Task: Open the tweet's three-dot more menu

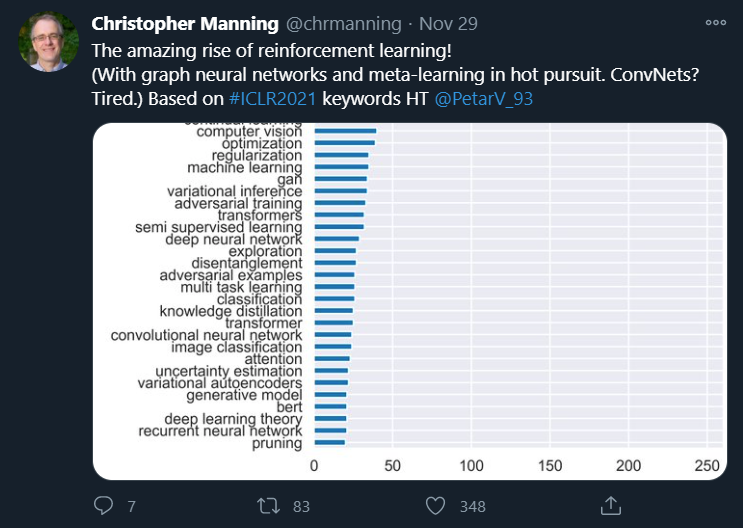Action: pos(715,21)
